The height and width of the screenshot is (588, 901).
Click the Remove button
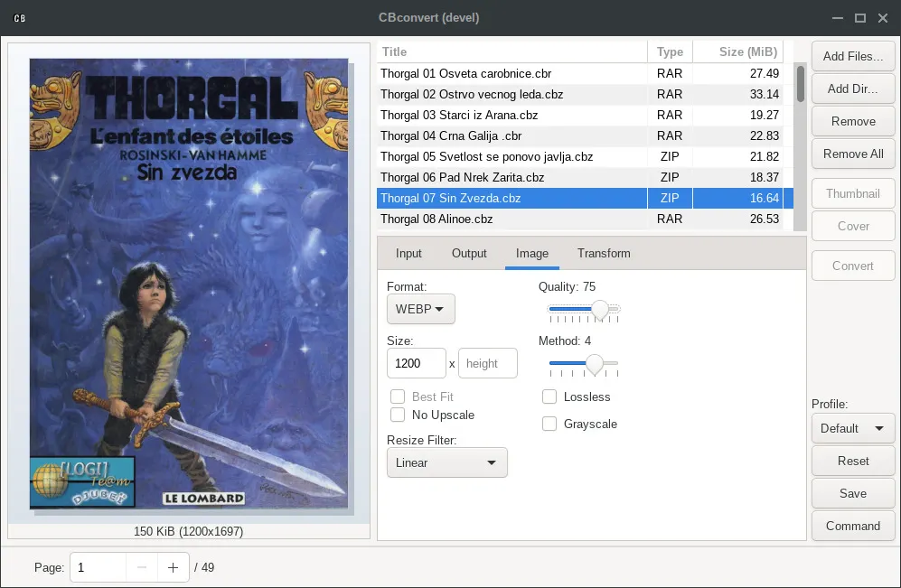pyautogui.click(x=853, y=122)
